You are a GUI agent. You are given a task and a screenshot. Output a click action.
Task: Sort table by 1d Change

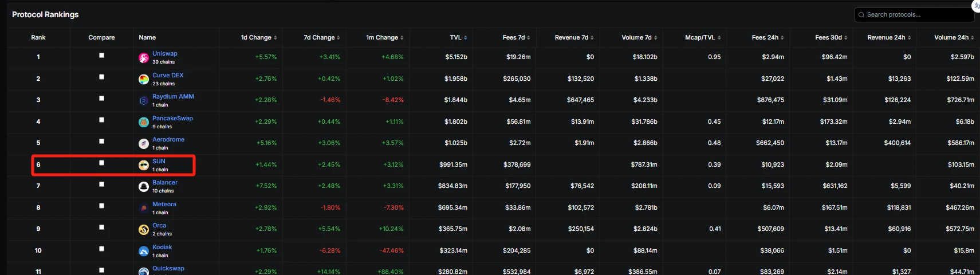[259, 37]
